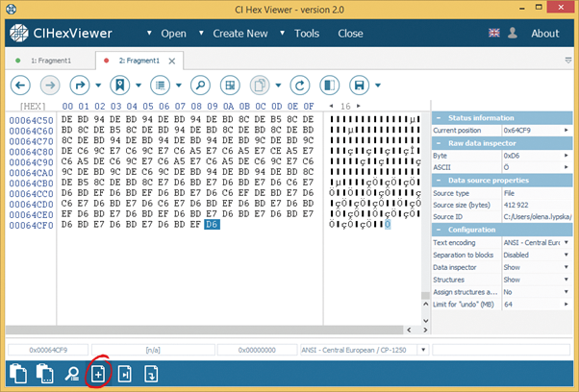Click the circular refresh arrow icon
Image resolution: width=579 pixels, height=392 pixels.
300,86
